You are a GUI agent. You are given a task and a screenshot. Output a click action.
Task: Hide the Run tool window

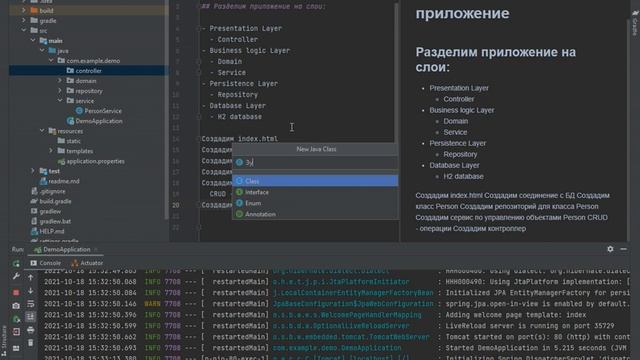(x=623, y=249)
